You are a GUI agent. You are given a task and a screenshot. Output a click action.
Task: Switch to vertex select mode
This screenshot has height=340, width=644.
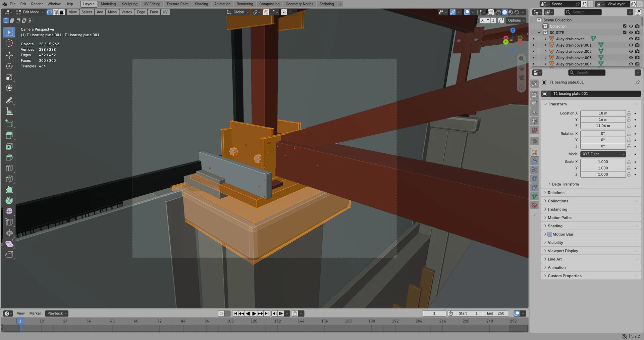pyautogui.click(x=49, y=12)
